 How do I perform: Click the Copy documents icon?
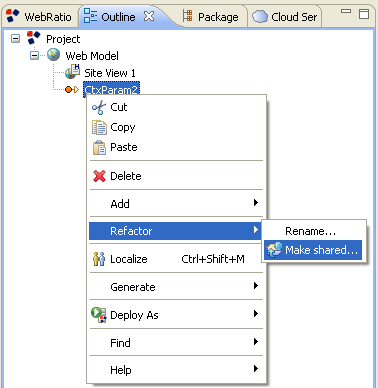[x=99, y=128]
